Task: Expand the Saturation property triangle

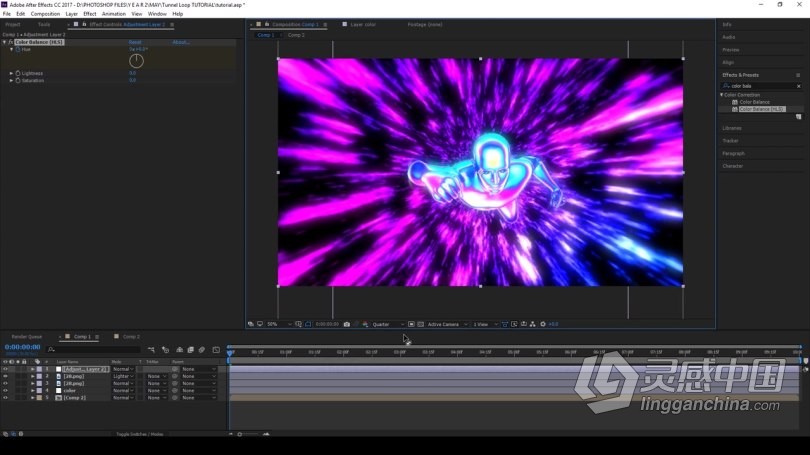Action: [x=11, y=81]
